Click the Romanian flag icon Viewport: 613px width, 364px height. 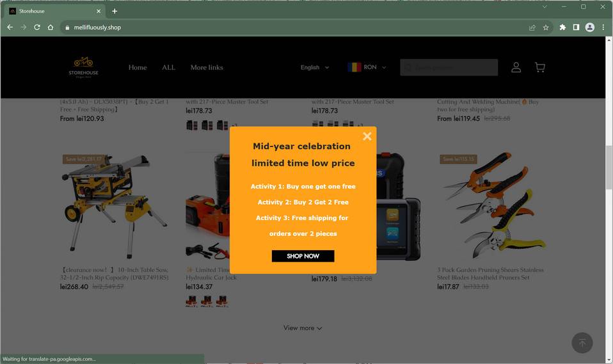click(354, 67)
